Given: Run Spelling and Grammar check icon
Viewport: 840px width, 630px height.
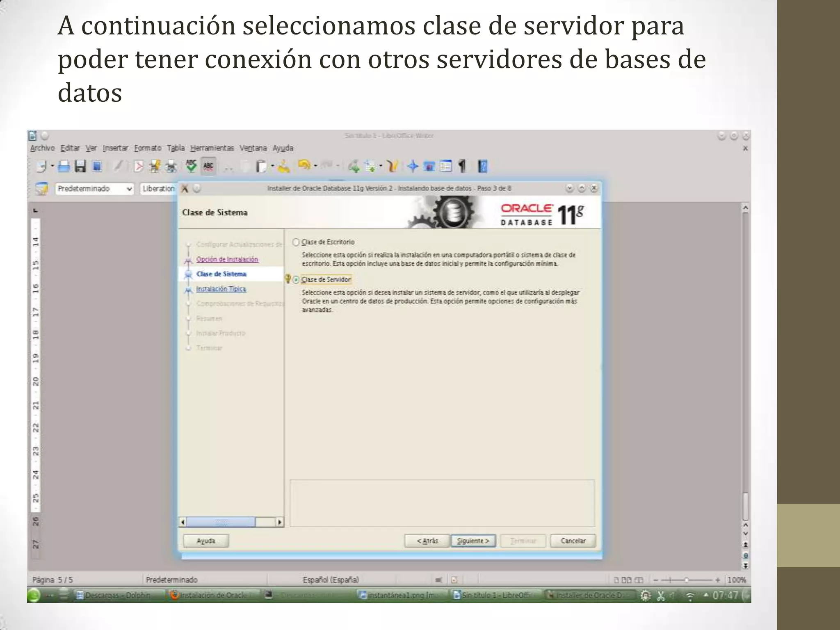Looking at the screenshot, I should pyautogui.click(x=191, y=166).
